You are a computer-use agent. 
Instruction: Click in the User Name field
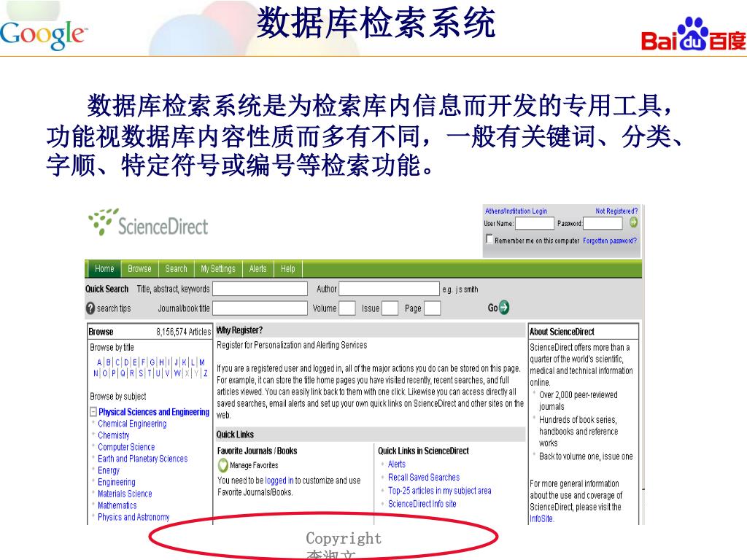(x=535, y=223)
